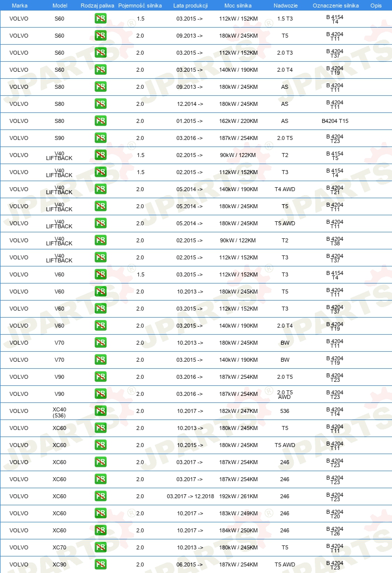Click the Oznaczenie silnika column header
392x573 pixels.
click(x=336, y=6)
